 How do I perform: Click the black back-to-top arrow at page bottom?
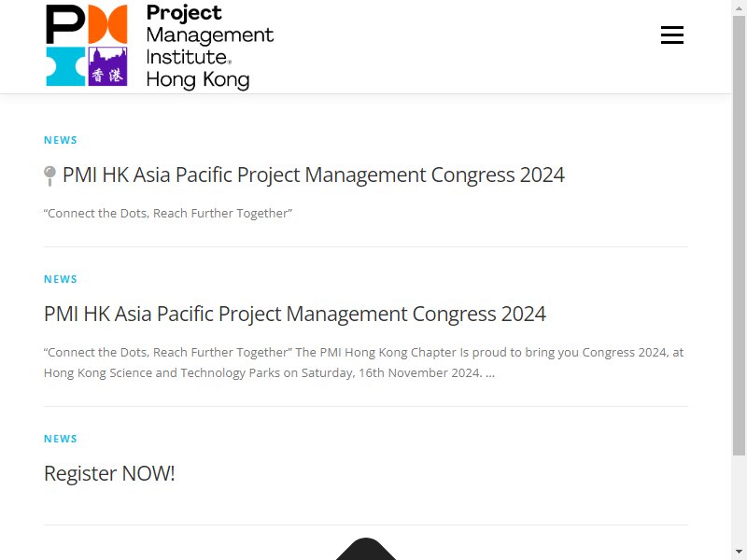click(366, 549)
